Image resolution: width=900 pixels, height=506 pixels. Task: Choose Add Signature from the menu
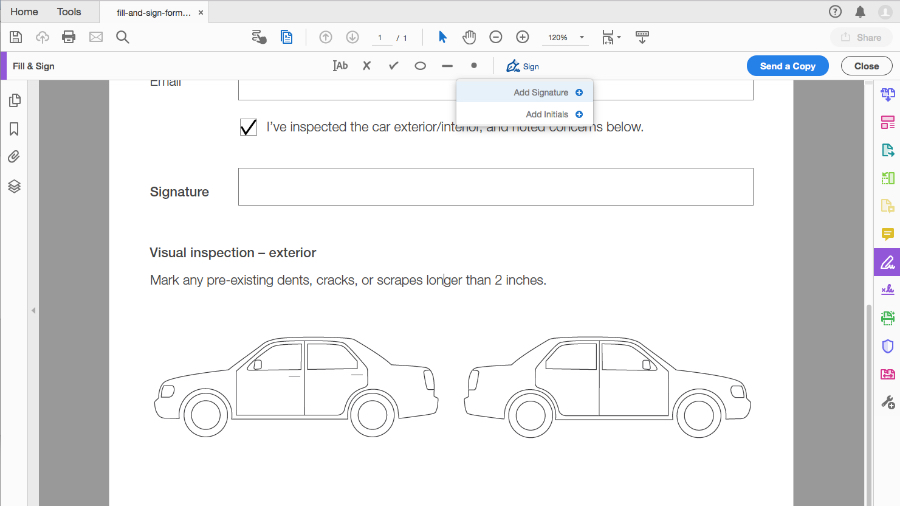tap(541, 93)
